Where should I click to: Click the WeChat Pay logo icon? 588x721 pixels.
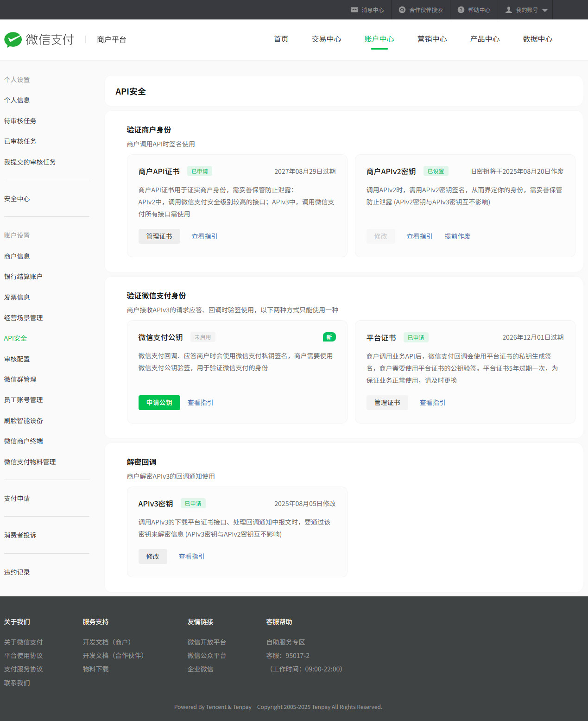pos(13,40)
